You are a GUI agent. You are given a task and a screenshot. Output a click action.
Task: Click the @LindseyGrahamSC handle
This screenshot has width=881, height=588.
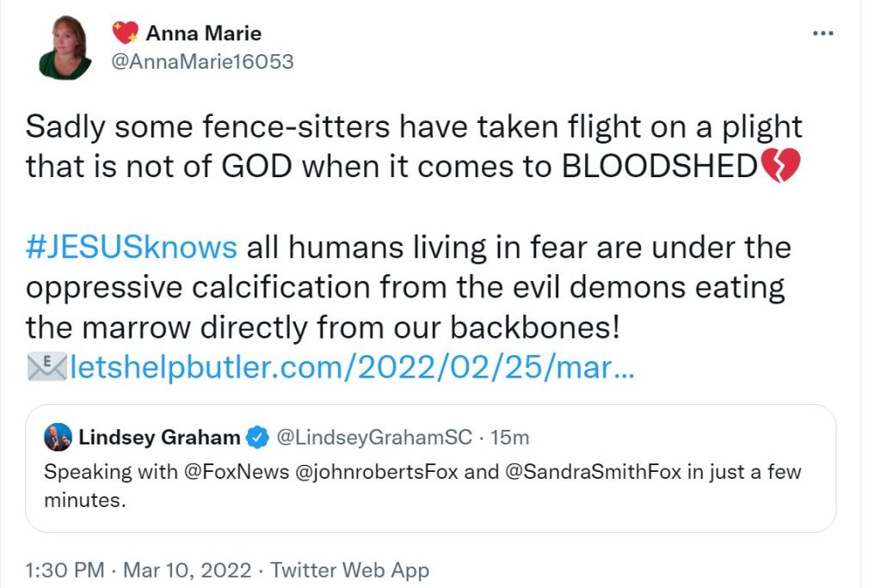[374, 438]
